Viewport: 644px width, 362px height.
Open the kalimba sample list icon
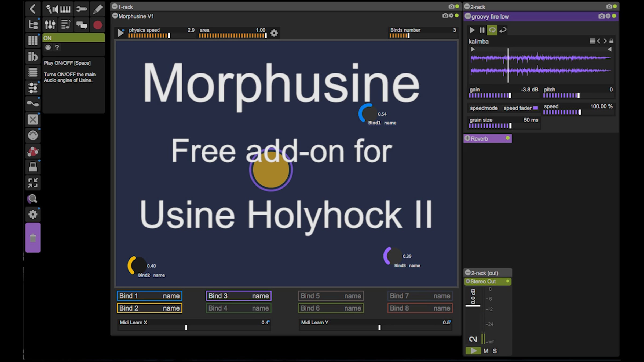click(x=592, y=41)
